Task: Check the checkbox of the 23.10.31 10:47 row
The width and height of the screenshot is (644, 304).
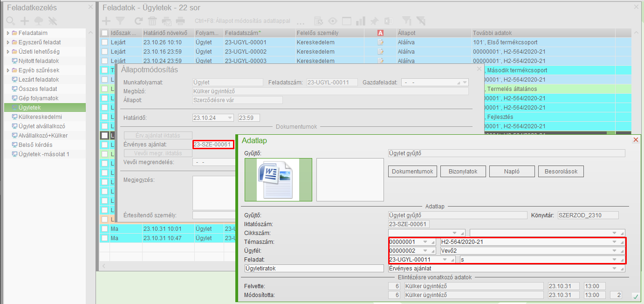Action: [x=104, y=238]
